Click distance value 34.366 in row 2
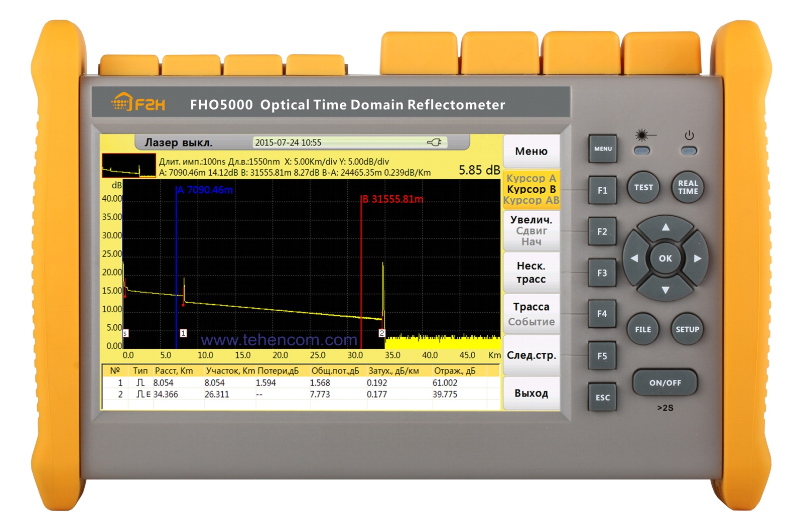 coord(166,394)
